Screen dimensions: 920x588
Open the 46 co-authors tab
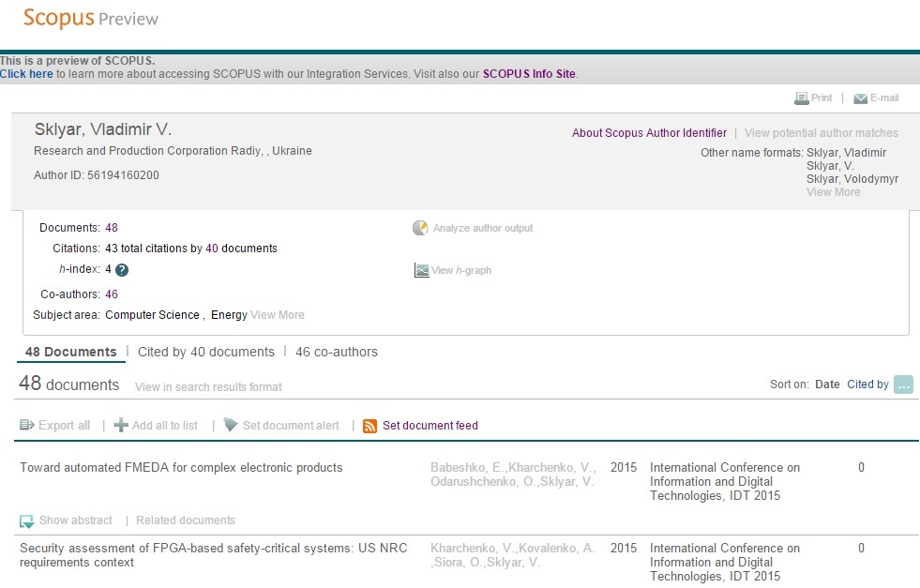coord(337,352)
